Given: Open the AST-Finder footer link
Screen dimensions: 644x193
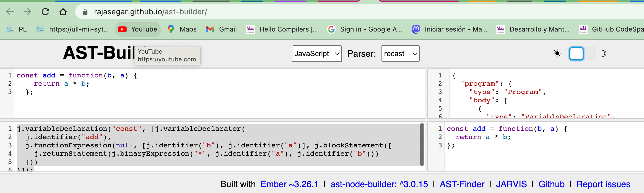Looking at the screenshot, I should point(462,184).
